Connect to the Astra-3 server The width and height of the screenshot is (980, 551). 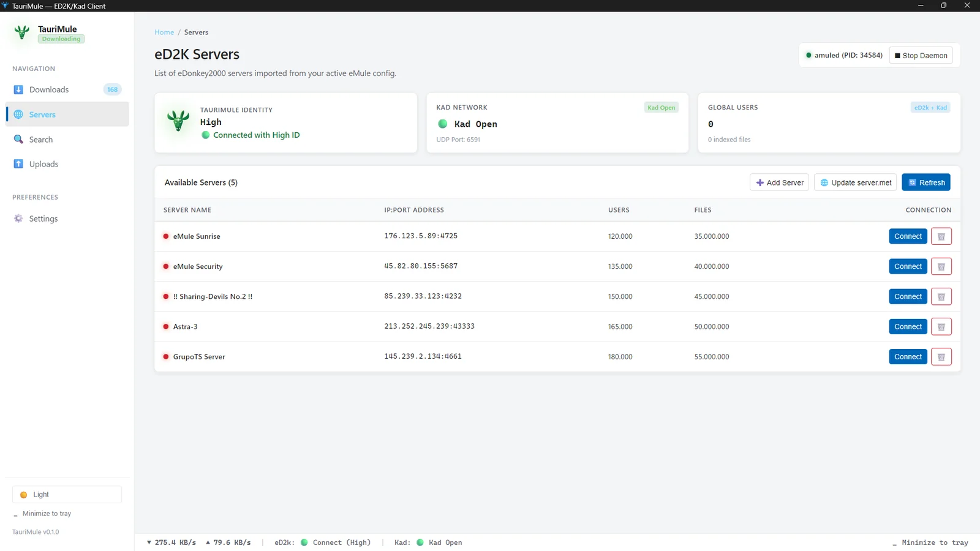[x=908, y=326]
